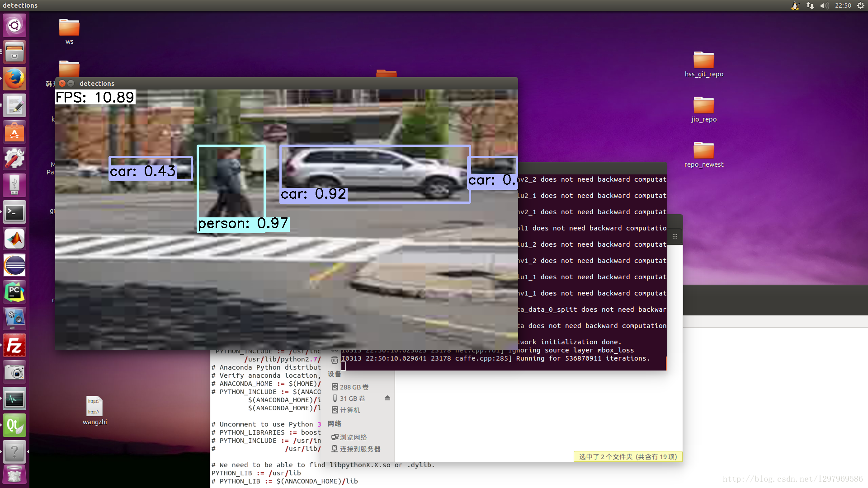Open Files manager from the launcher
The height and width of the screenshot is (488, 868).
coord(14,52)
